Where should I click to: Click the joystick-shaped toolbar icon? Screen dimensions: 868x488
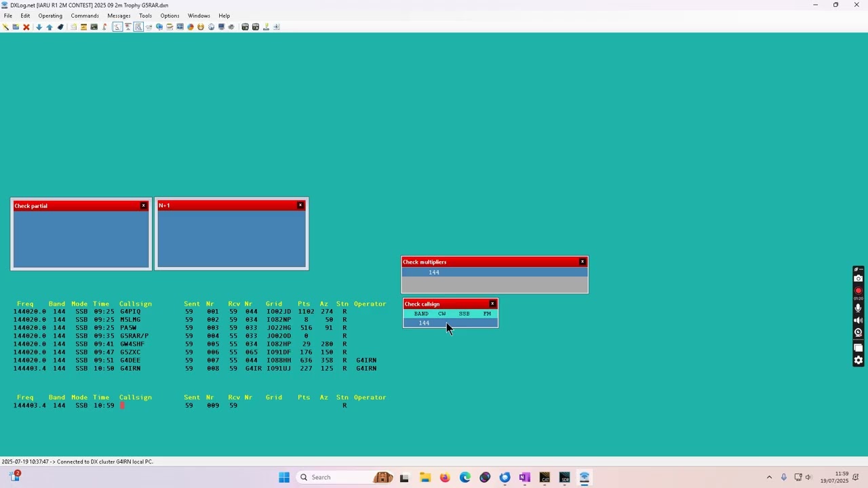[266, 27]
